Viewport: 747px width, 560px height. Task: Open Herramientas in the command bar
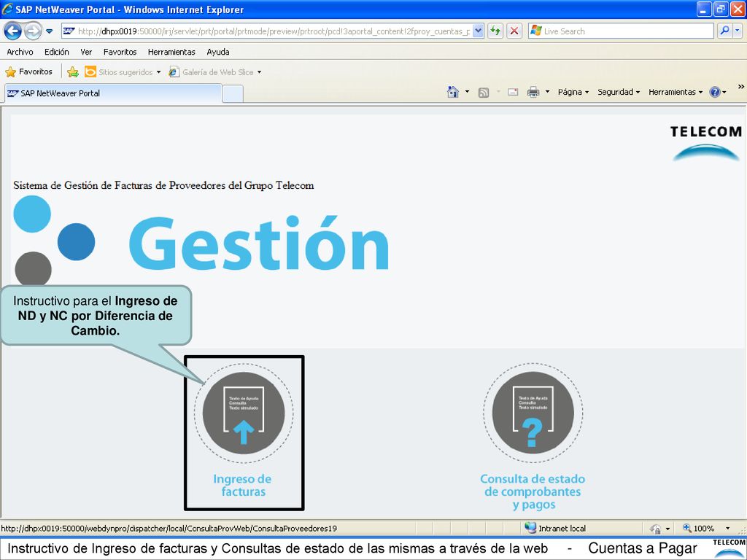[675, 92]
